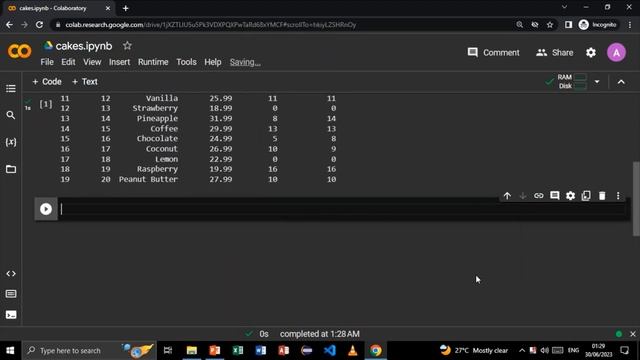This screenshot has height=360, width=640.
Task: Open the find and replace search icon
Action: [11, 115]
